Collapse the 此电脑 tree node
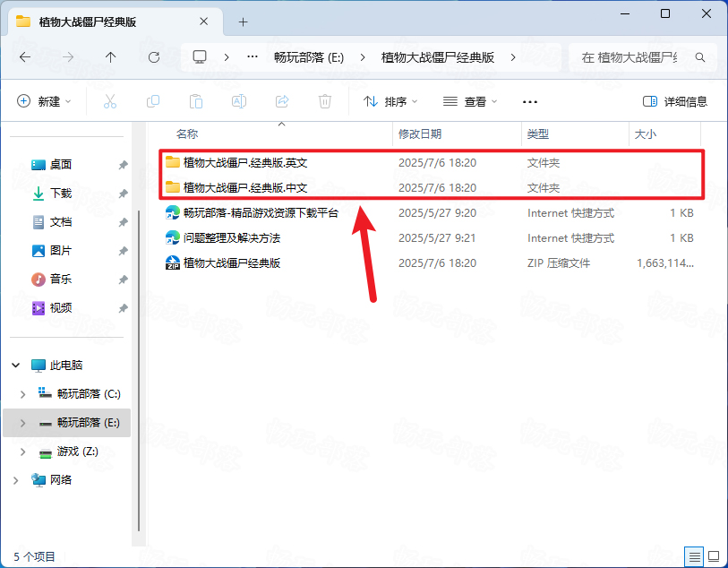This screenshot has height=568, width=728. tap(16, 365)
